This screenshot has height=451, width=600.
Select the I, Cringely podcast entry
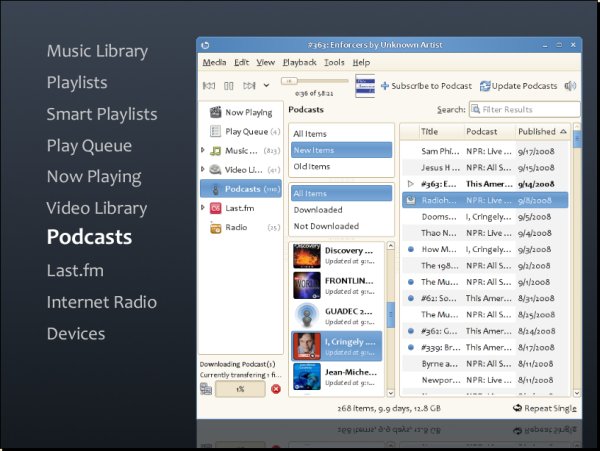(x=337, y=346)
